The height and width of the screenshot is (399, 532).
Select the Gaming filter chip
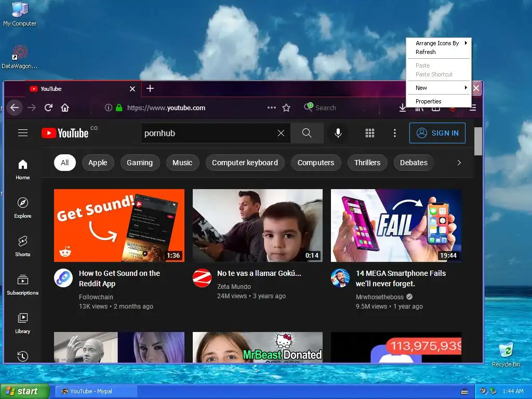coord(140,163)
